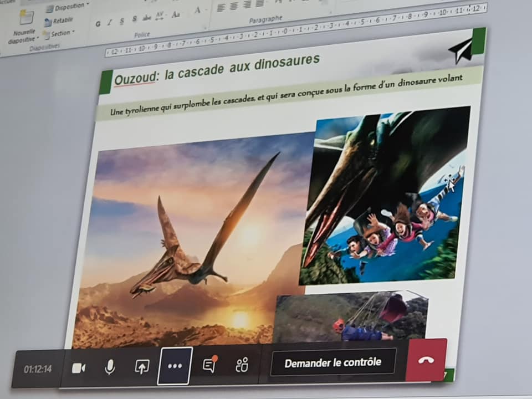Image resolution: width=532 pixels, height=399 pixels.
Task: Open the share screen option
Action: [142, 367]
